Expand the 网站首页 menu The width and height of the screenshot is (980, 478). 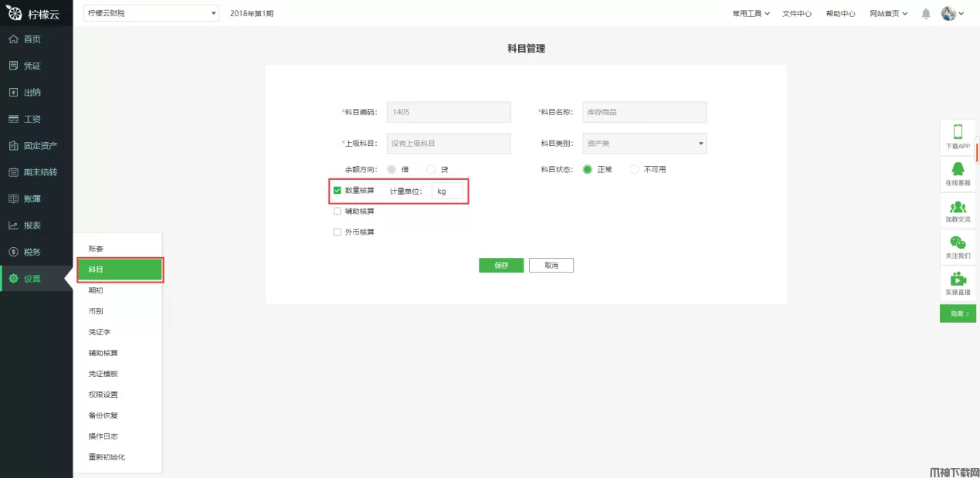pos(889,14)
